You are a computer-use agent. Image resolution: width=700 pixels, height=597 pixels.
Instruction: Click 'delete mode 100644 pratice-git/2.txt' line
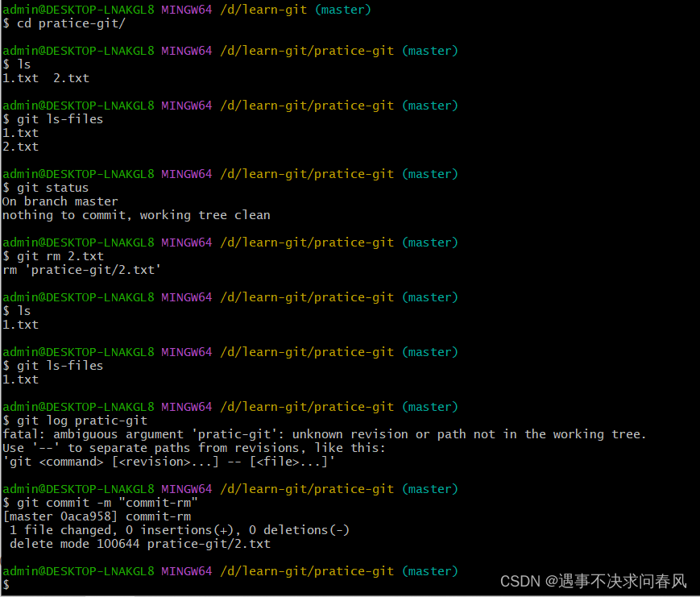(x=140, y=544)
